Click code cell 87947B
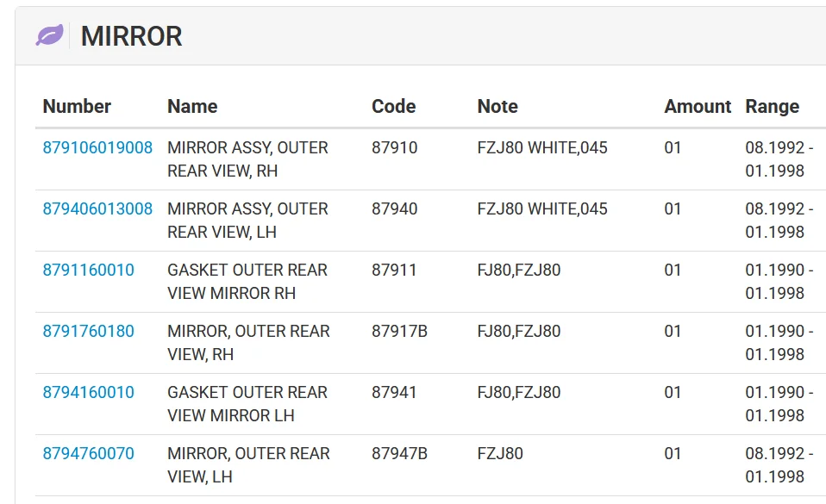The height and width of the screenshot is (504, 826). click(x=399, y=453)
